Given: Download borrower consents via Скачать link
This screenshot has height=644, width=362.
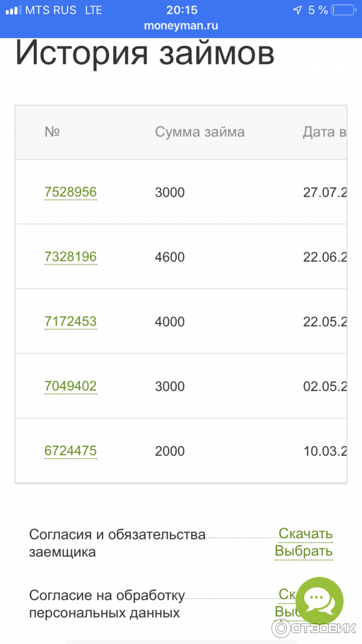Looking at the screenshot, I should (x=305, y=534).
